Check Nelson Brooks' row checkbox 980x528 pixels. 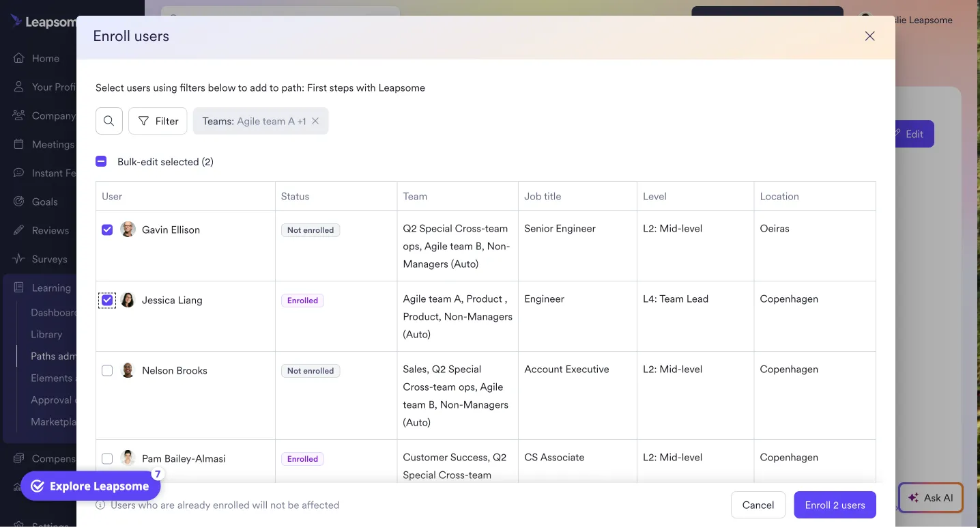[x=107, y=370]
